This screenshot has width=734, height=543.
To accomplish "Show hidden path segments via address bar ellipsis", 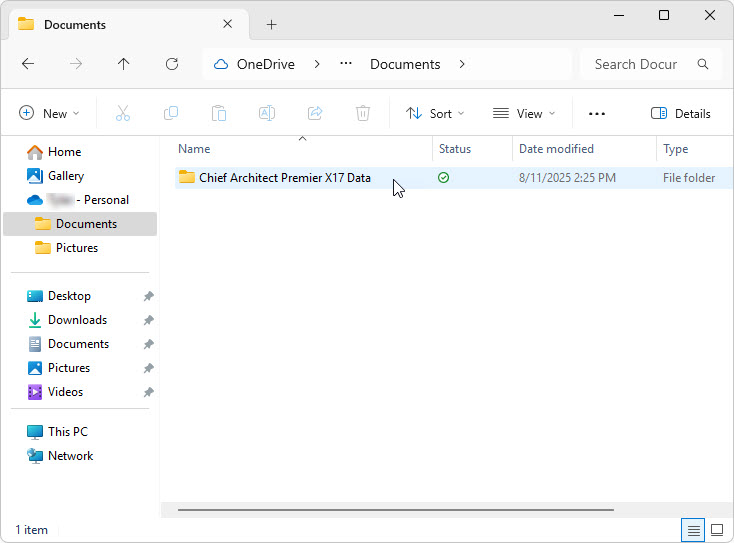I will click(346, 64).
